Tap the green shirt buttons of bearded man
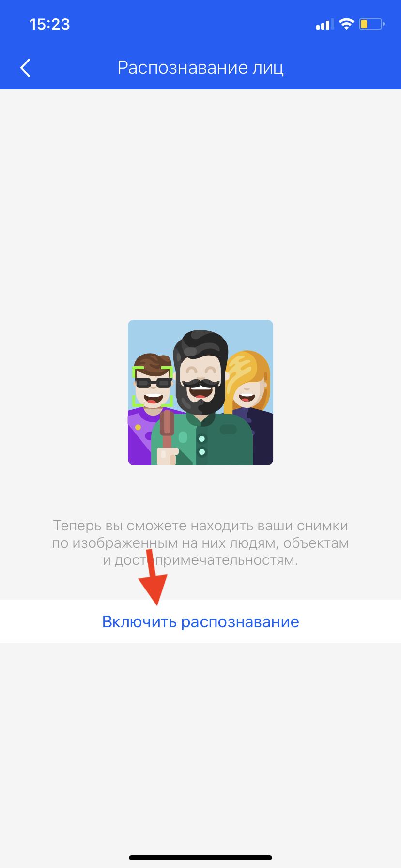The image size is (401, 868). click(202, 445)
